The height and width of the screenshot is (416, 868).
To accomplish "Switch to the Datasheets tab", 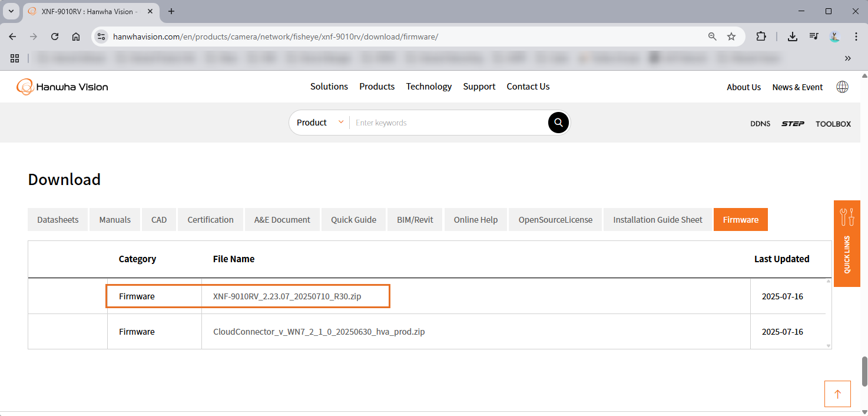I will 58,219.
